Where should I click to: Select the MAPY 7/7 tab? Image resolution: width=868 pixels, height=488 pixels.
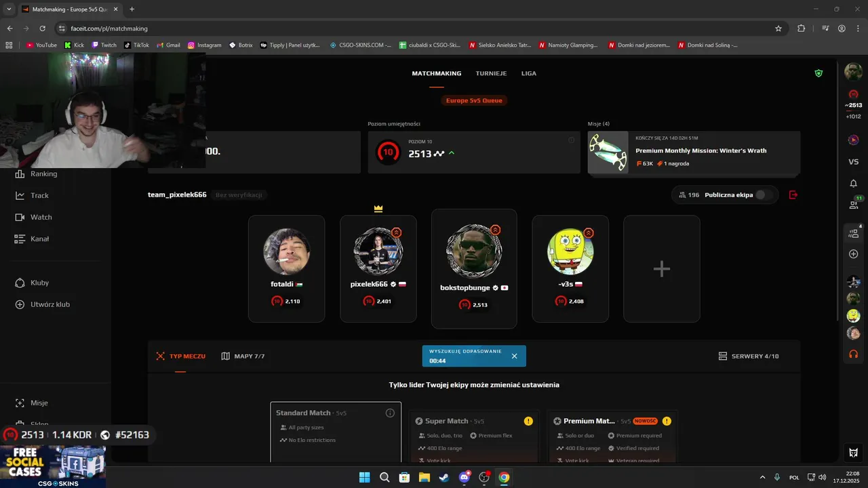pyautogui.click(x=243, y=356)
